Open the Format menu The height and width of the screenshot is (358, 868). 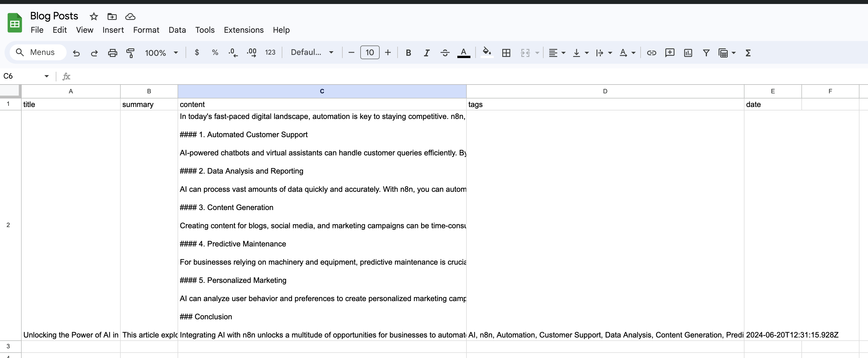pos(146,30)
